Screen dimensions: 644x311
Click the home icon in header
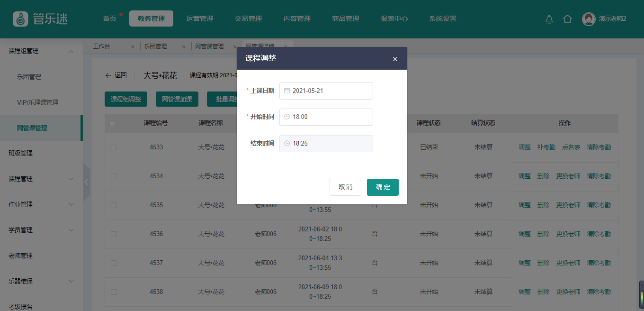pyautogui.click(x=567, y=19)
